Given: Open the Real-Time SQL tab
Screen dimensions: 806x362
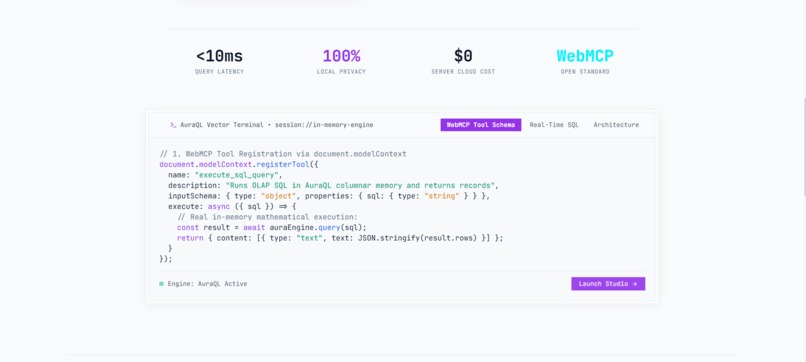Looking at the screenshot, I should coord(554,125).
